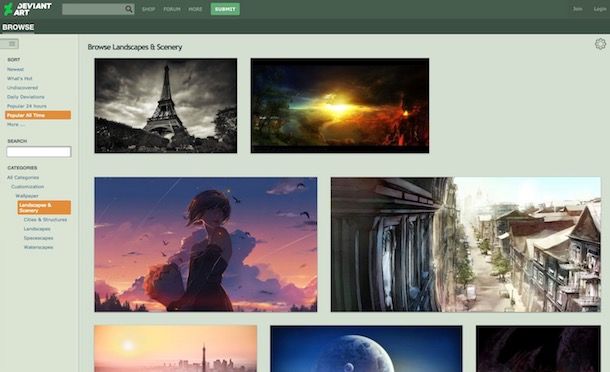The height and width of the screenshot is (372, 610).
Task: Open blue planet space thumbnail
Action: (x=366, y=349)
